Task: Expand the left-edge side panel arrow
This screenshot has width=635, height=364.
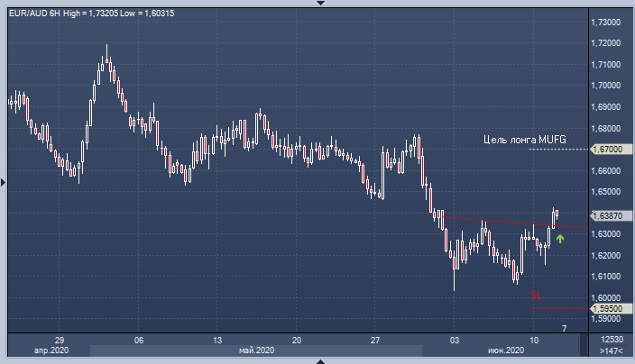Action: click(4, 183)
